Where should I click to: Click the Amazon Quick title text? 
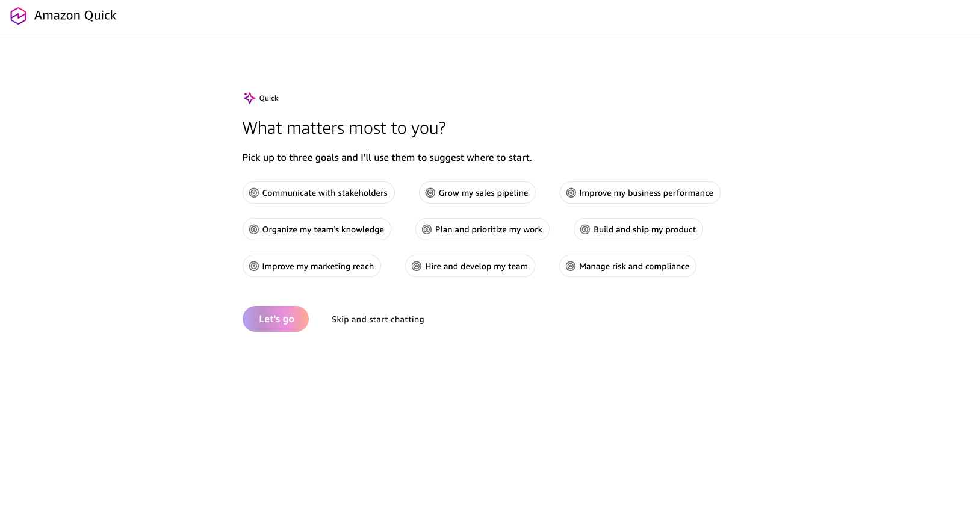[x=75, y=16]
